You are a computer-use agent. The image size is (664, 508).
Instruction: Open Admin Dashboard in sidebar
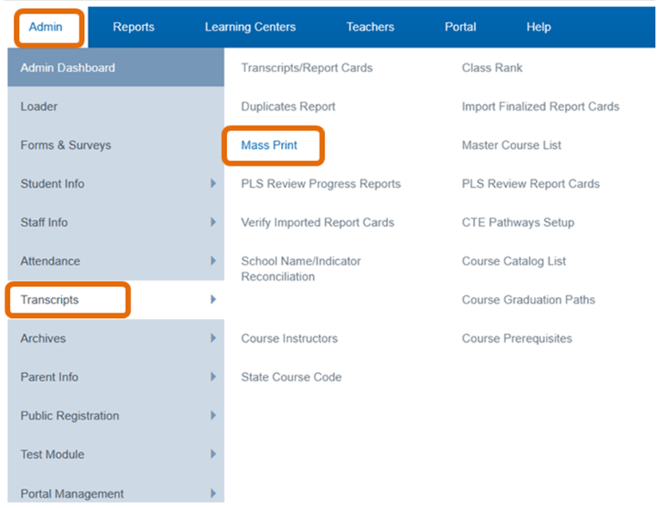point(68,68)
